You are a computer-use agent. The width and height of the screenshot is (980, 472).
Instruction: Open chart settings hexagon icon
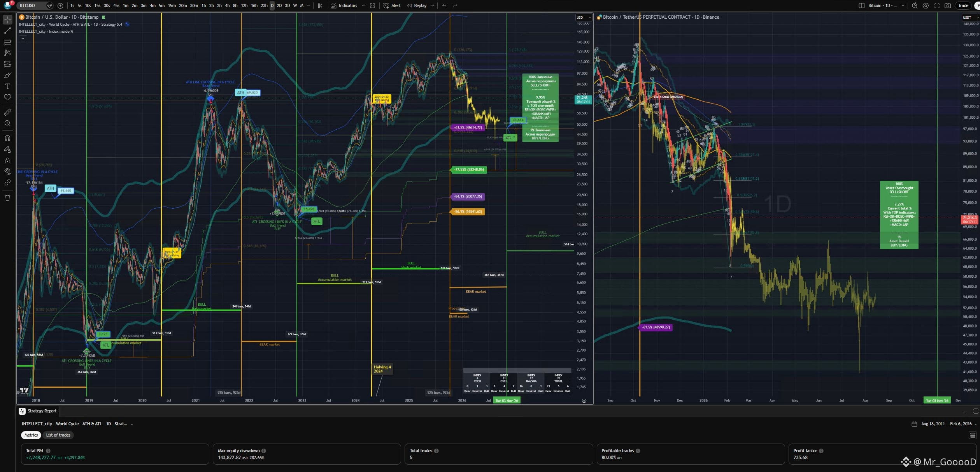926,5
